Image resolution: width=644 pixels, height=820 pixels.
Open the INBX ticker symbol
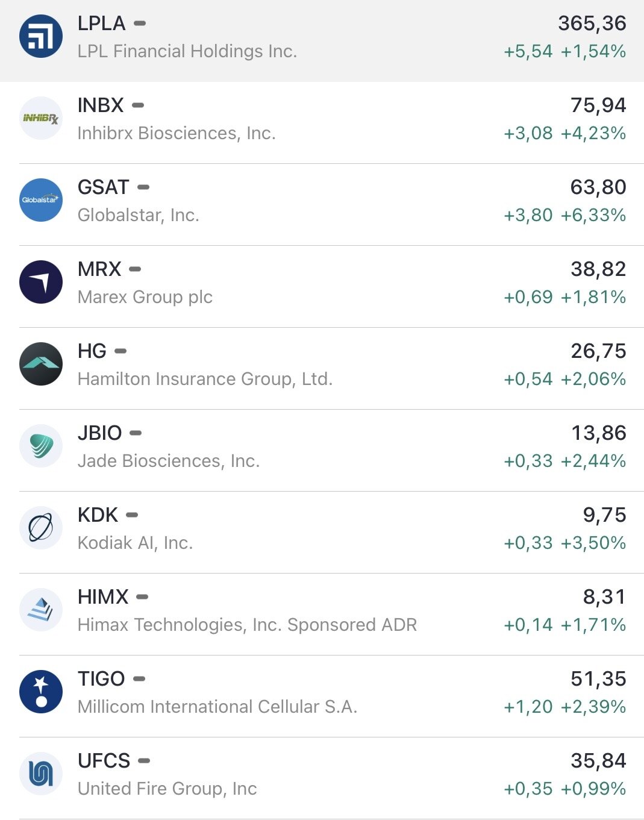[101, 105]
